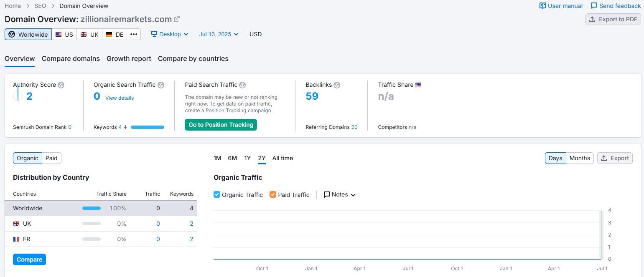
Task: Select the UK database button
Action: tap(89, 34)
